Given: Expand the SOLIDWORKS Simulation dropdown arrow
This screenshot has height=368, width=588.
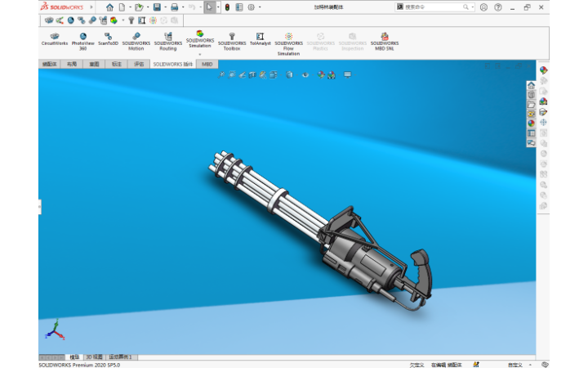Looking at the screenshot, I should pos(199,54).
